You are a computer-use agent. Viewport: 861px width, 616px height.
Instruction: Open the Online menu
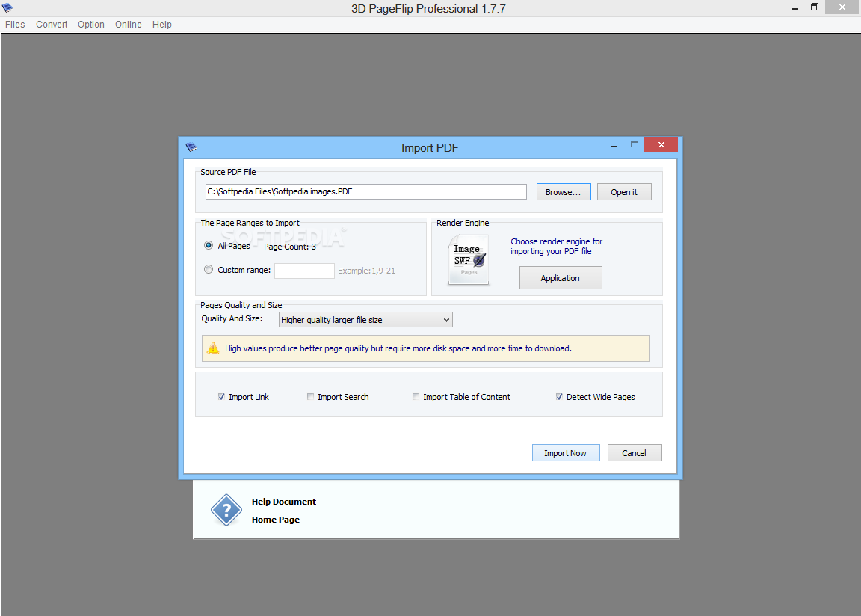pyautogui.click(x=129, y=24)
